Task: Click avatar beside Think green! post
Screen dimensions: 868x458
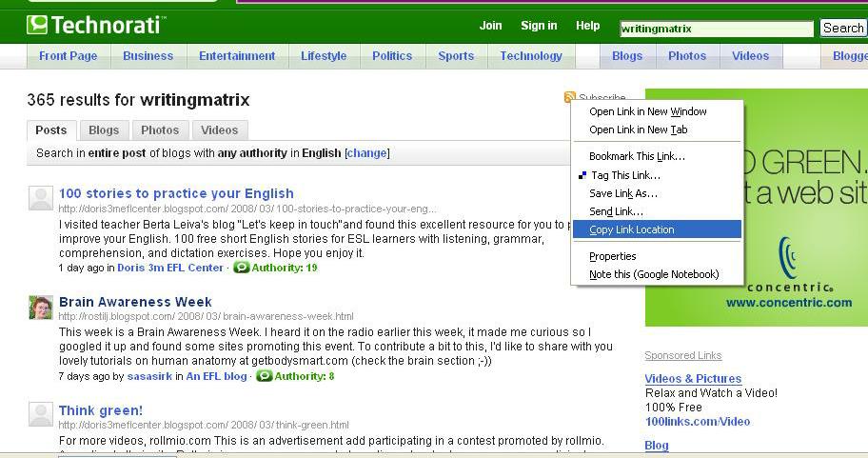Action: tap(41, 414)
